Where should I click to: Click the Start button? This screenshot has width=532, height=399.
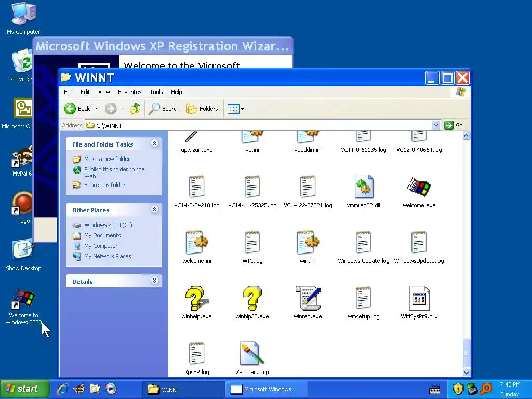(x=25, y=389)
